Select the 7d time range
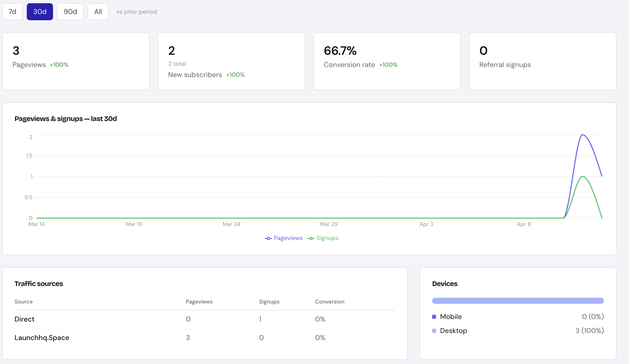Screen dimensions: 629x364 12,12
